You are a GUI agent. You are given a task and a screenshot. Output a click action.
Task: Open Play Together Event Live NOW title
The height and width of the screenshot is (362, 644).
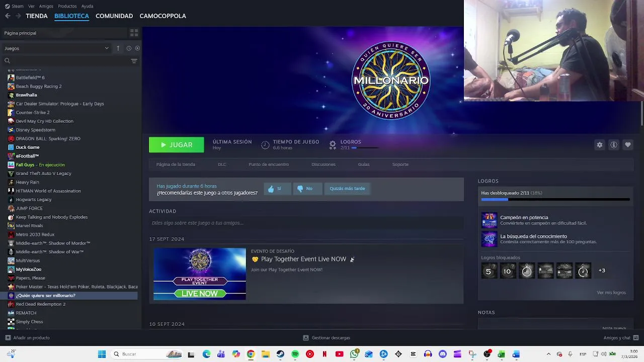(x=303, y=259)
